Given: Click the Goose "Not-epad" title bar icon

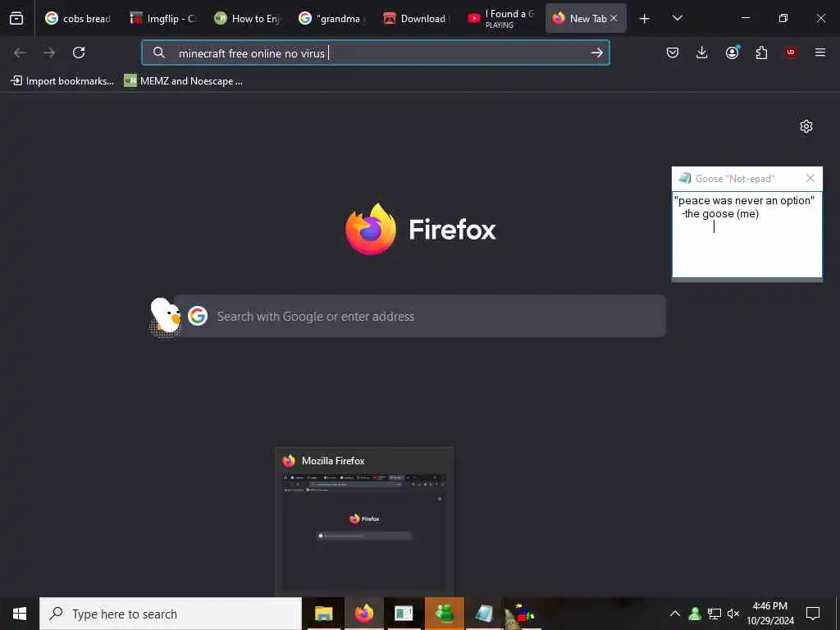Looking at the screenshot, I should (684, 178).
